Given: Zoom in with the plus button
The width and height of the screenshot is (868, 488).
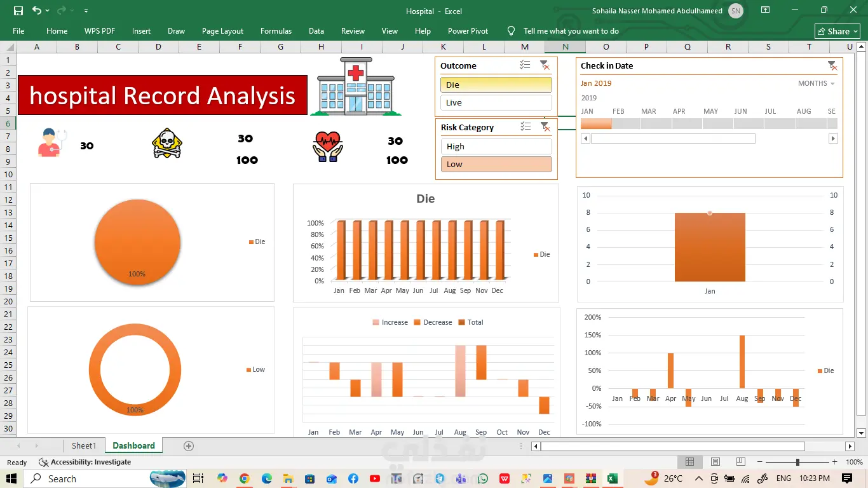Looking at the screenshot, I should tap(836, 462).
